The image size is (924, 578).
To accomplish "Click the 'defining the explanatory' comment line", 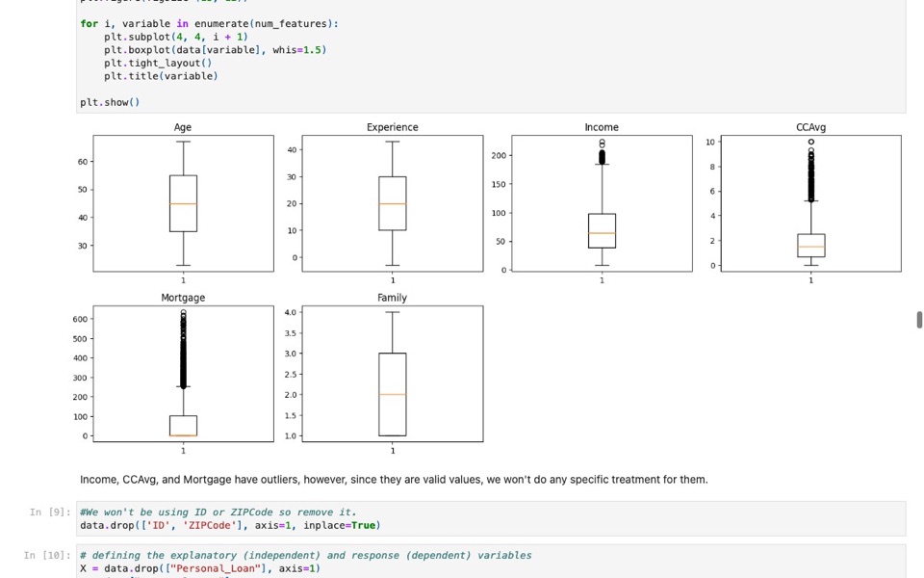I will point(306,555).
